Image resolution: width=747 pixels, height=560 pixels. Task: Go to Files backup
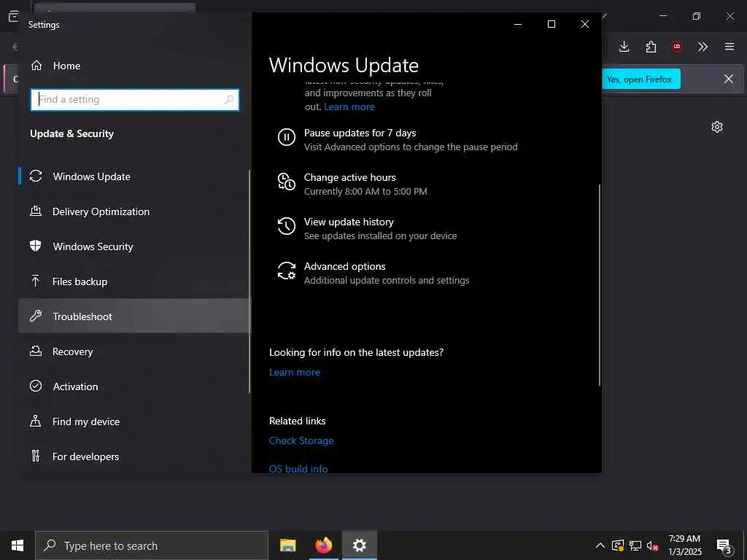pos(133,281)
